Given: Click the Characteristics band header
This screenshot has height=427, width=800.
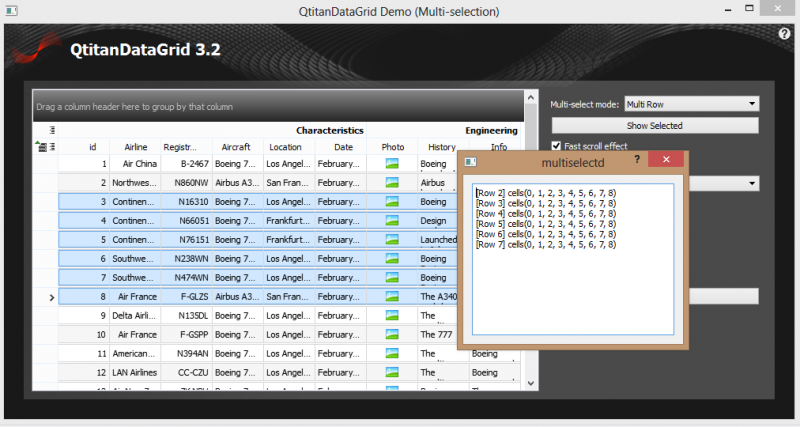Looking at the screenshot, I should point(212,131).
